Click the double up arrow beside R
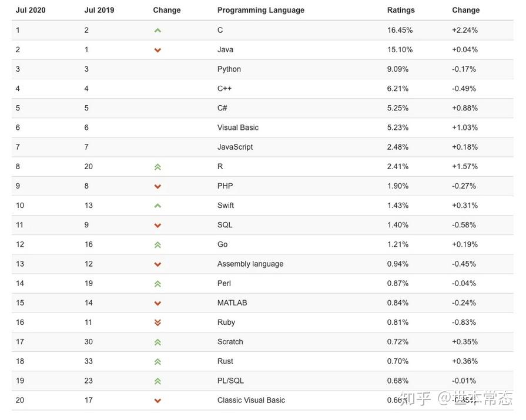This screenshot has height=420, width=526. [x=158, y=167]
